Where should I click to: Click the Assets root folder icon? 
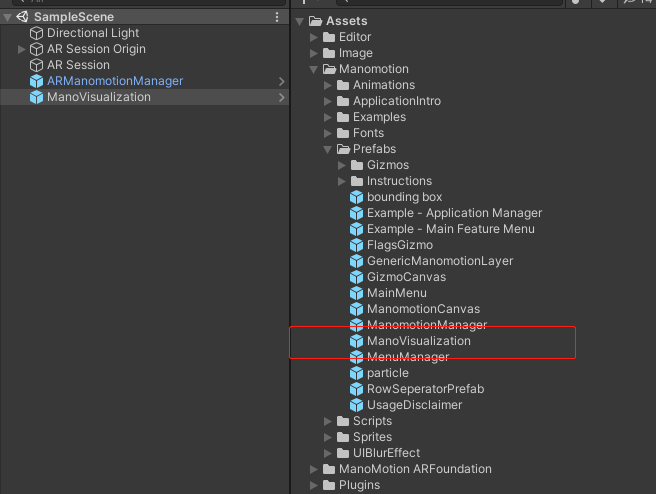pos(315,21)
